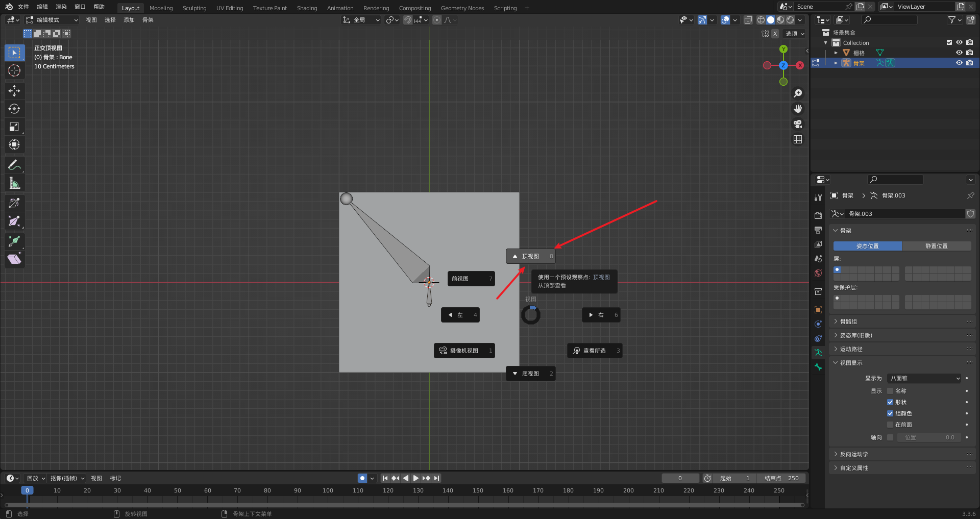Toggle visibility eye of 骨架 object
The height and width of the screenshot is (519, 980).
pyautogui.click(x=959, y=63)
